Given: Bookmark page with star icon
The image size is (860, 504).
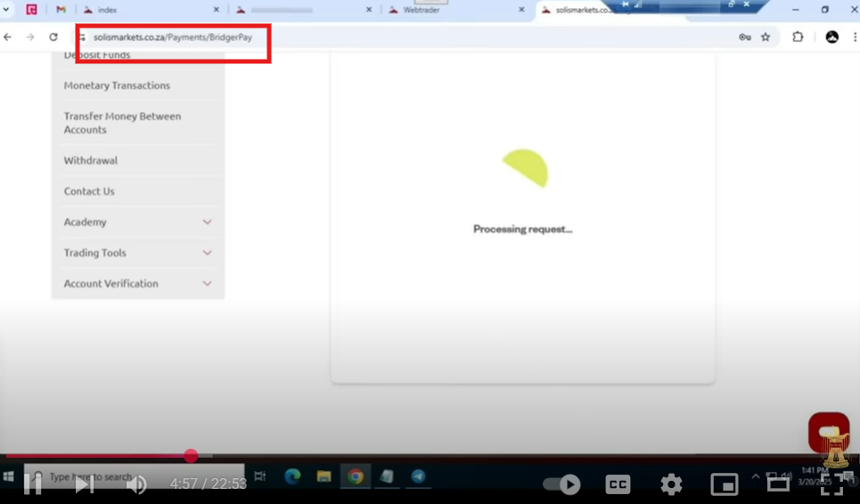Looking at the screenshot, I should pyautogui.click(x=766, y=37).
